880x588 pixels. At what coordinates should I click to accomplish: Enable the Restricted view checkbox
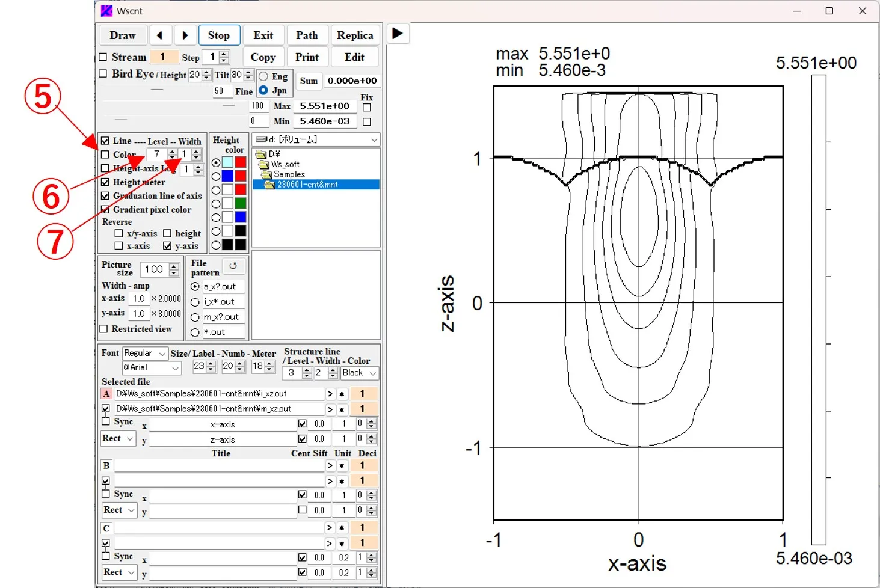[103, 329]
